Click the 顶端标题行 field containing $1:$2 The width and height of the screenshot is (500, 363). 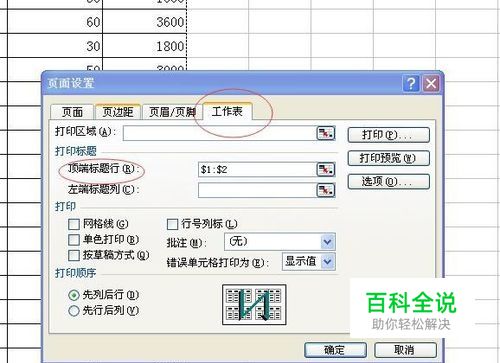click(x=257, y=170)
